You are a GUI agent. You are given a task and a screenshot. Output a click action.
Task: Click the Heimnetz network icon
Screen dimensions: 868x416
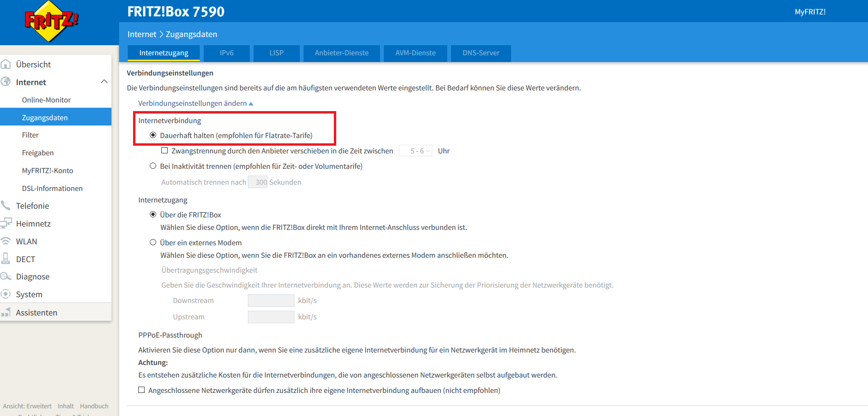[x=6, y=223]
